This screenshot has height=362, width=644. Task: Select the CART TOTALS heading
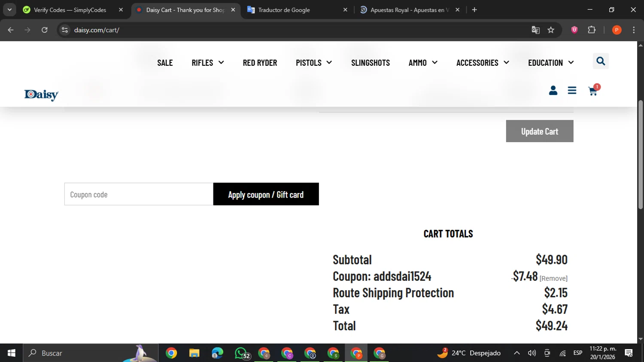[x=448, y=234]
